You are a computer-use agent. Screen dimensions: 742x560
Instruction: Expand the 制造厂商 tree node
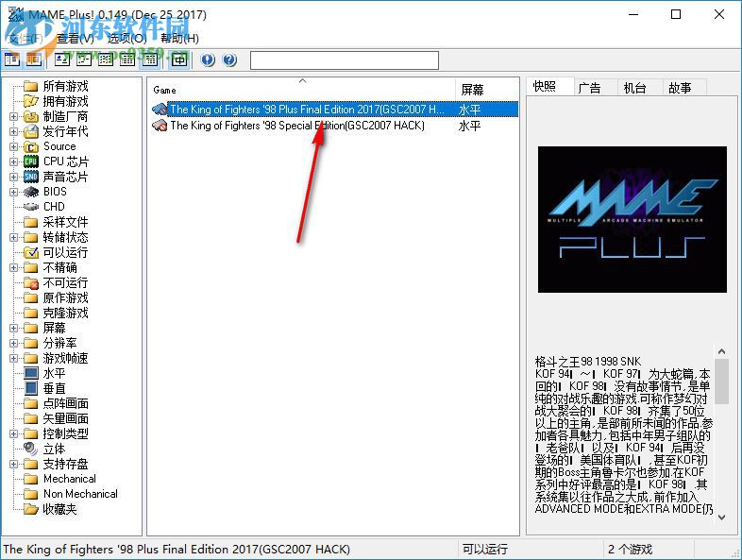click(x=13, y=116)
